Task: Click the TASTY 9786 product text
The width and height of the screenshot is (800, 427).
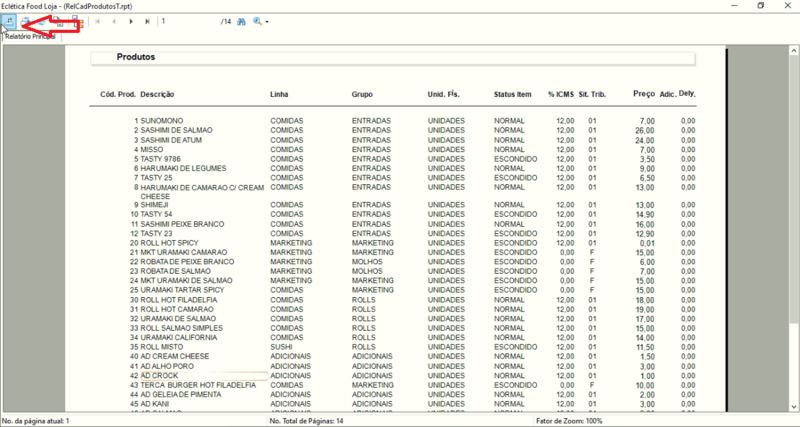Action: click(x=160, y=159)
